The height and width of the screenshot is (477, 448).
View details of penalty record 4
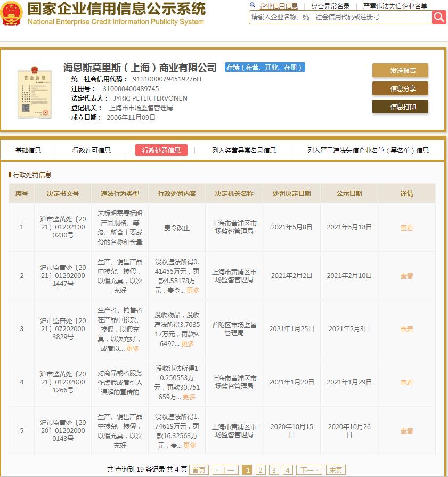[406, 382]
